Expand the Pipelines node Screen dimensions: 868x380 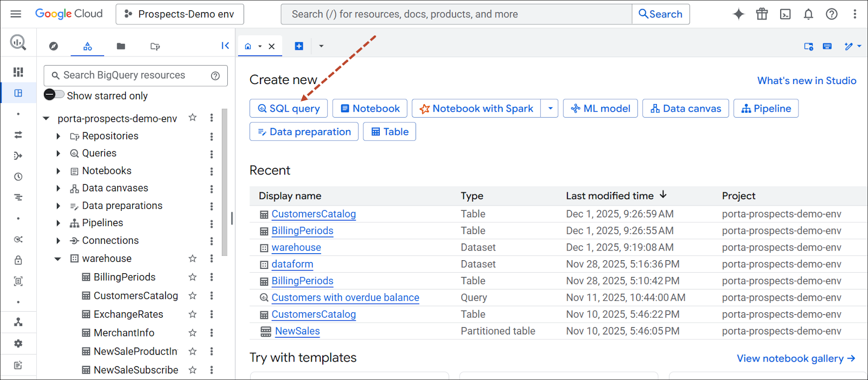(x=58, y=223)
